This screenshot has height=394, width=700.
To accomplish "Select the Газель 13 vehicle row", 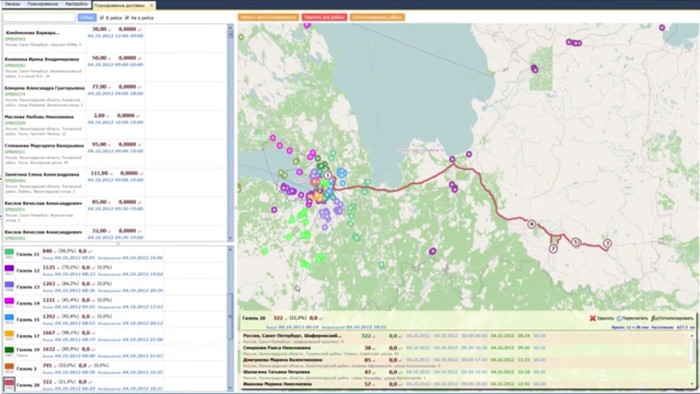I will click(115, 287).
